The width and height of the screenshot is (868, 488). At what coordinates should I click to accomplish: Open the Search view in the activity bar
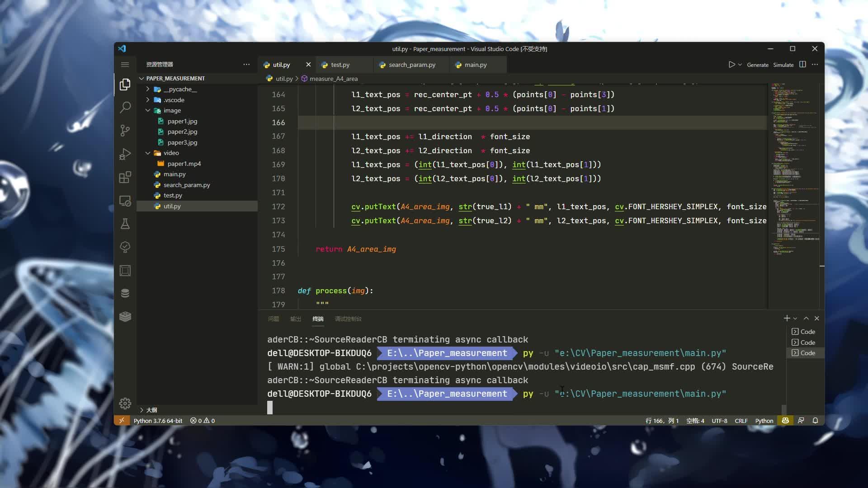[x=125, y=107]
